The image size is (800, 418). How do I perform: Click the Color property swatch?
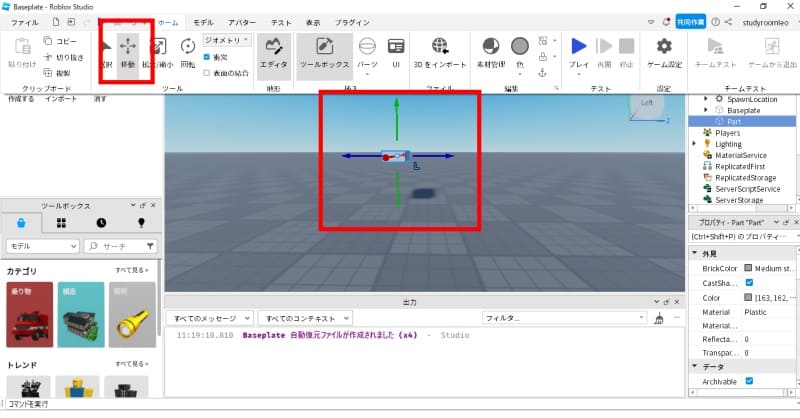748,298
